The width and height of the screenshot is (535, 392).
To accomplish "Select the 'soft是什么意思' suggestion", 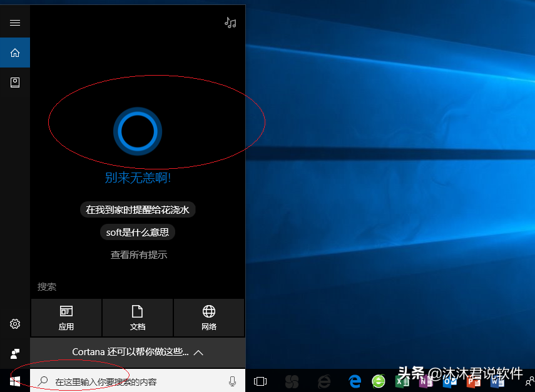I will click(x=138, y=232).
